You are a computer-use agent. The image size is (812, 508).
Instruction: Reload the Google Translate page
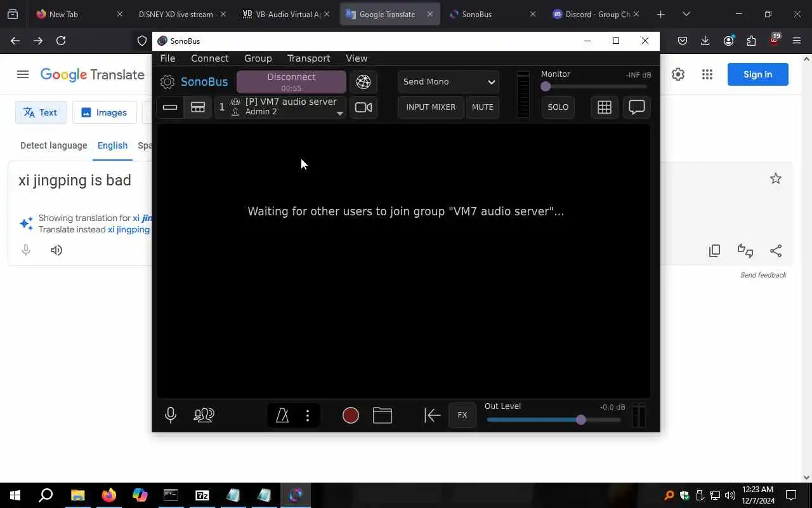[x=61, y=41]
